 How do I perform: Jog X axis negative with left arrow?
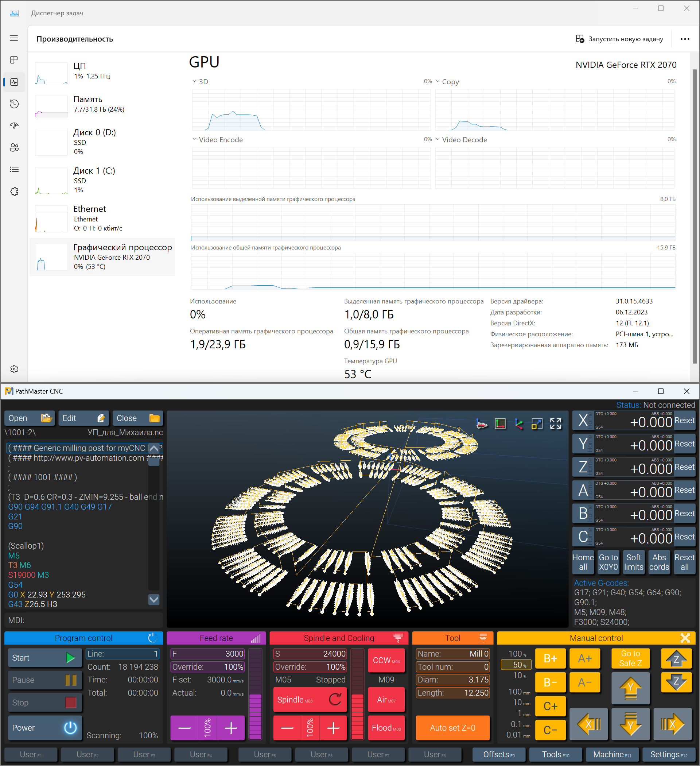tap(589, 724)
